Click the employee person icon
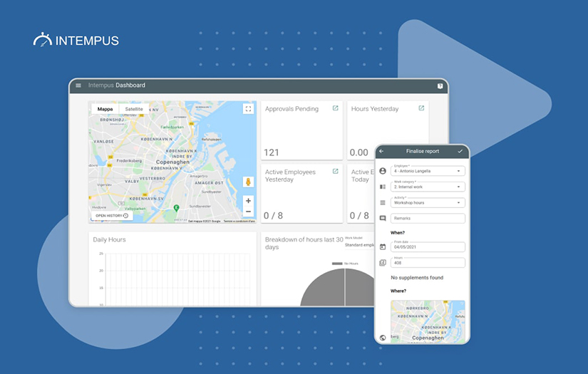 tap(383, 171)
